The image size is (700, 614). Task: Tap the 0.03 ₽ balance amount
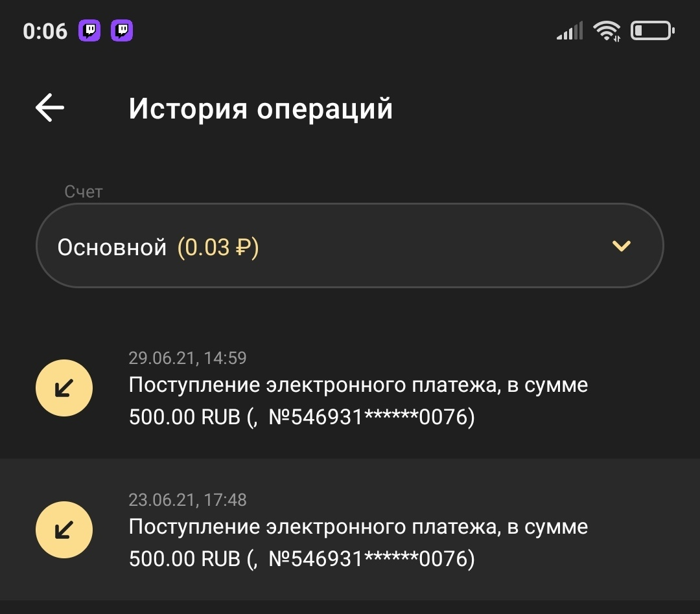218,247
